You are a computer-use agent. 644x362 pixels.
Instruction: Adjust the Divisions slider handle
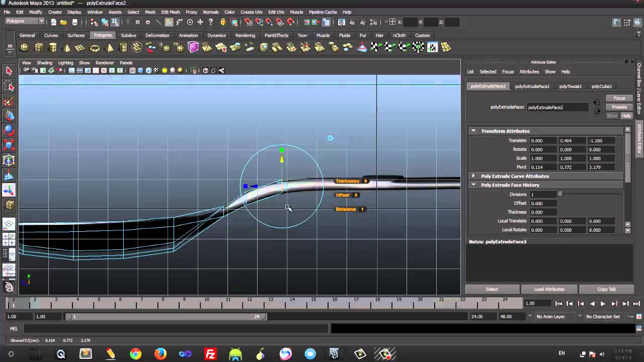(x=560, y=194)
